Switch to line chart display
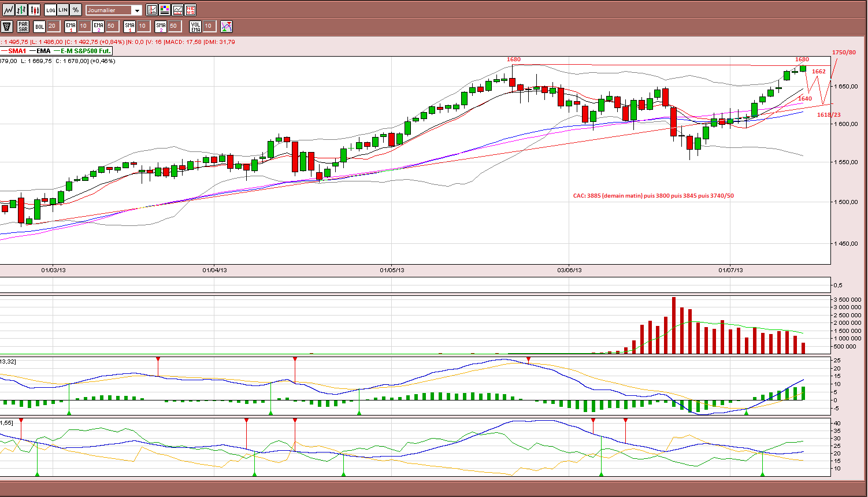Screen dimensions: 868x497 [x=8, y=10]
